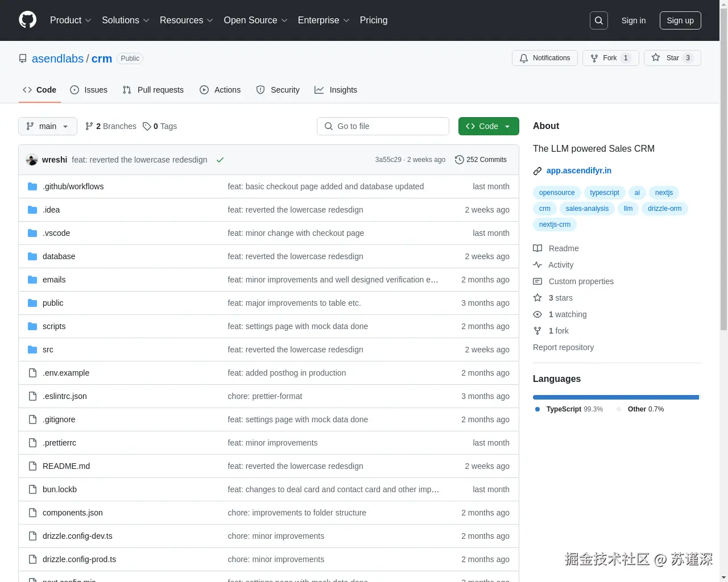Click the Notifications bell icon
Screen dimensions: 728x582
click(524, 57)
